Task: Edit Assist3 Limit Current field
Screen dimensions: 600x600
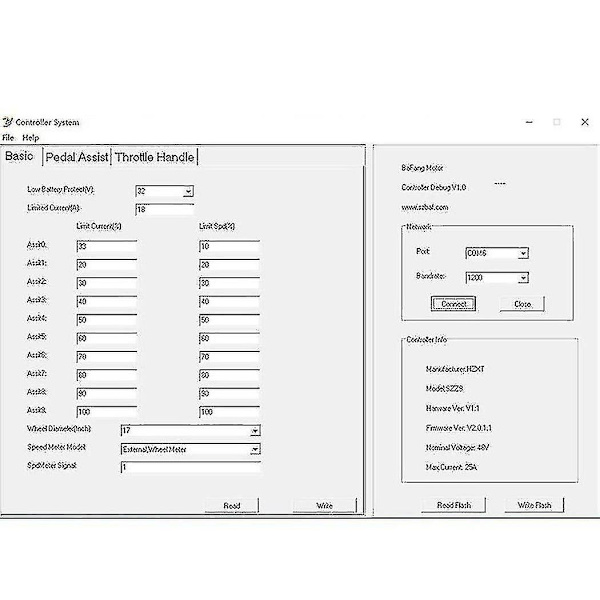Action: pyautogui.click(x=107, y=302)
